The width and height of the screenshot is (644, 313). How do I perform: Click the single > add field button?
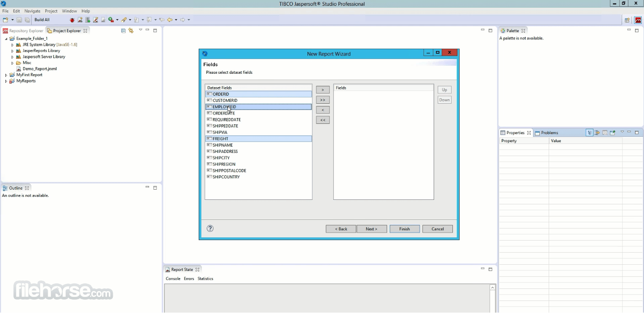pos(323,90)
